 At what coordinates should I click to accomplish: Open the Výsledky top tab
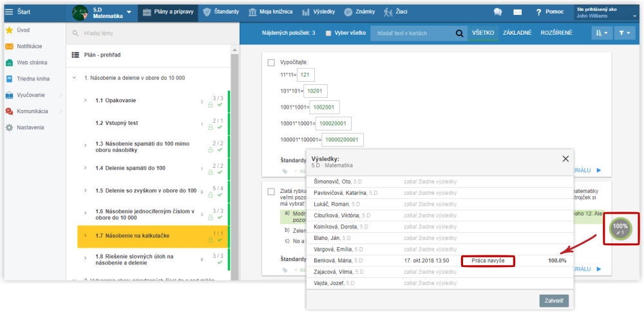coord(319,12)
